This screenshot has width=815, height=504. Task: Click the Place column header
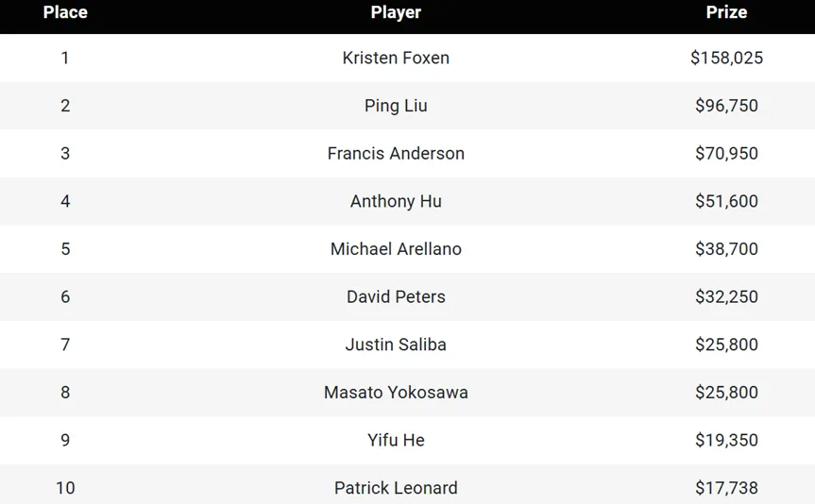[x=65, y=12]
